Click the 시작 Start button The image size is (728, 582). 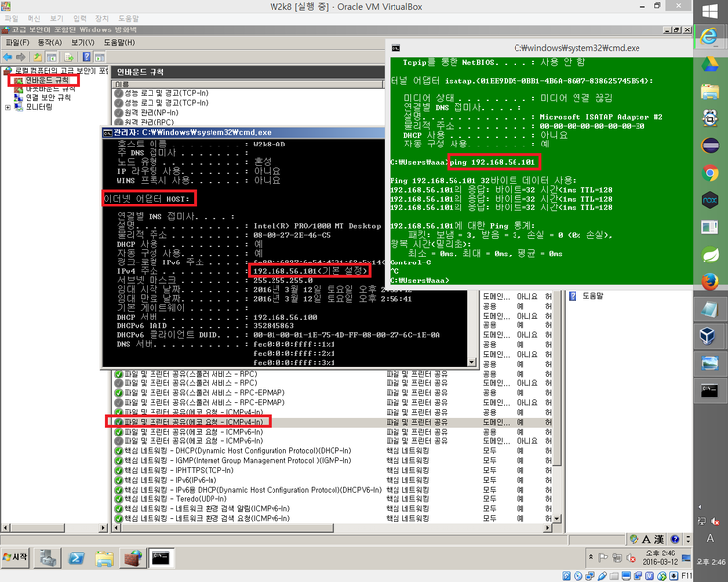pyautogui.click(x=16, y=558)
